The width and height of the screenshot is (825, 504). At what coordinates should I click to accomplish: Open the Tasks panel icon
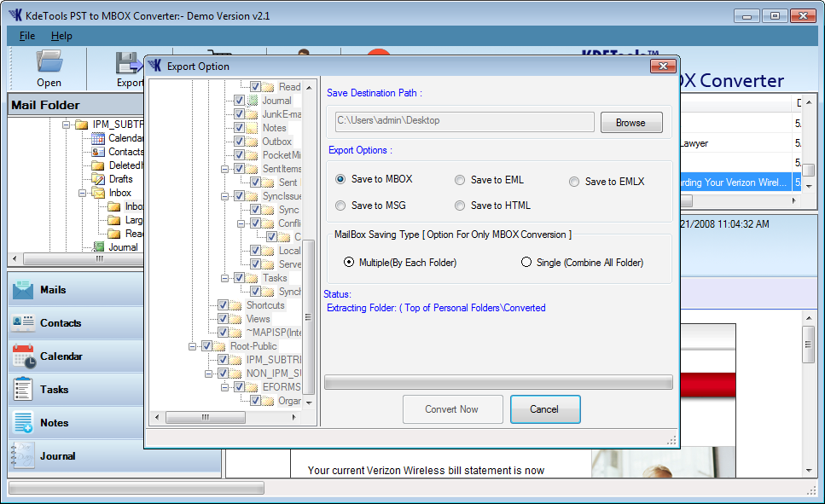[x=23, y=390]
